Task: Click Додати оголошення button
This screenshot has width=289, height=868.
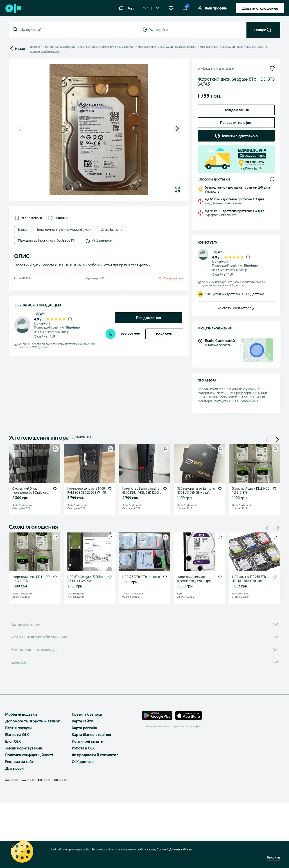Action: click(x=260, y=8)
